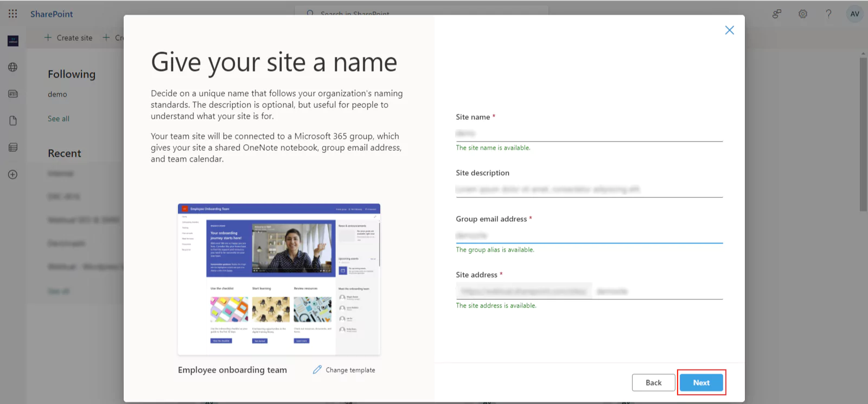The height and width of the screenshot is (404, 868).
Task: Open the Settings gear icon
Action: pyautogui.click(x=803, y=14)
